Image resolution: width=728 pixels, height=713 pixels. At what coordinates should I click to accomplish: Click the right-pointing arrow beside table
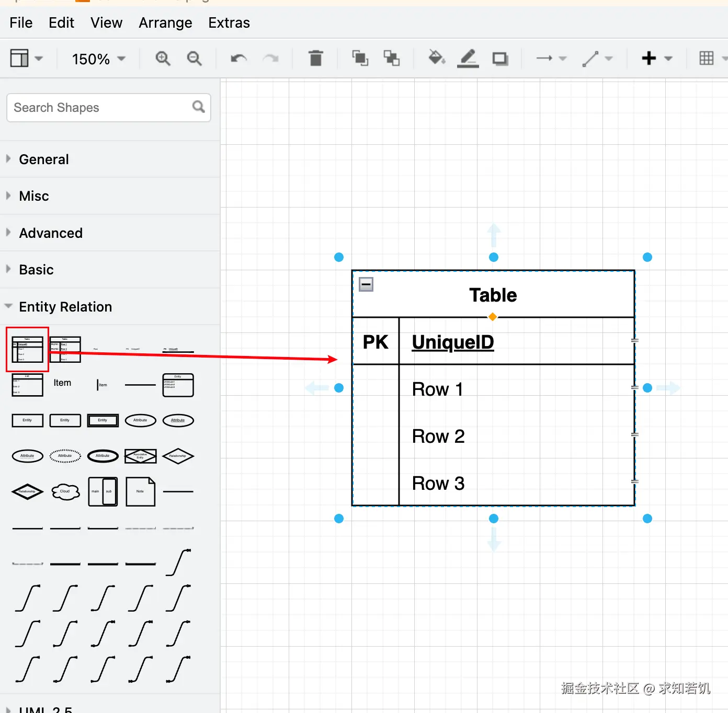tap(668, 387)
